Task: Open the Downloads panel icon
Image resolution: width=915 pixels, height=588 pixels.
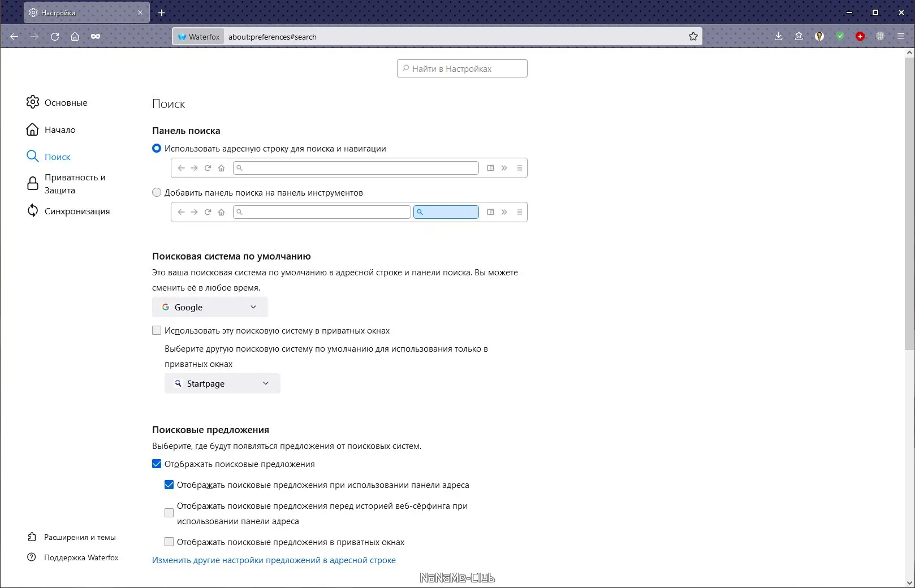Action: click(778, 36)
